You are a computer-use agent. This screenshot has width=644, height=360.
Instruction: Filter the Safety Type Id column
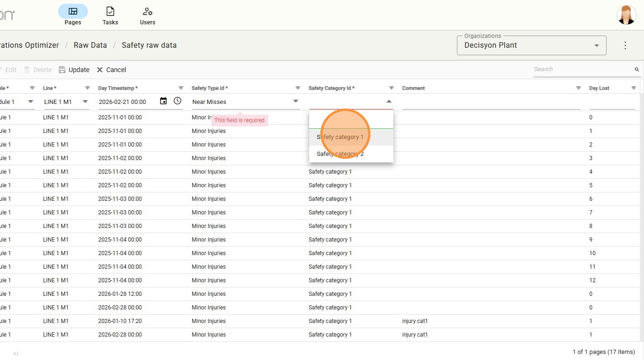(298, 88)
